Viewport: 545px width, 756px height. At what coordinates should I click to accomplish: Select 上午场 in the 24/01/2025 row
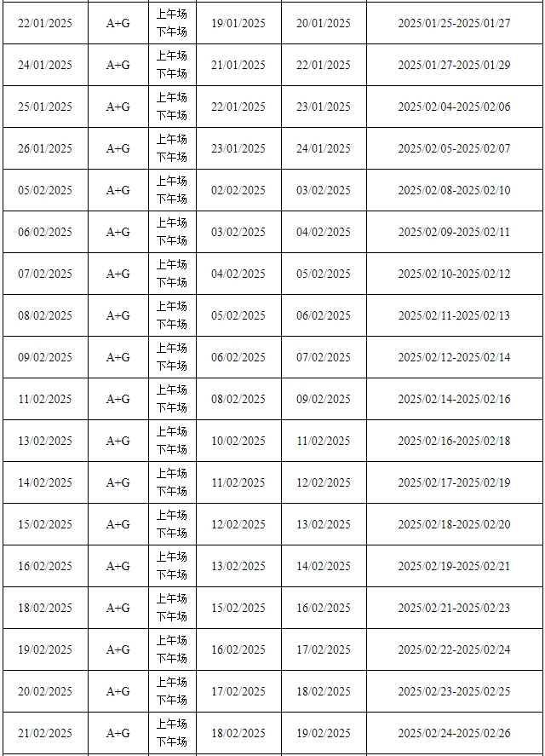pyautogui.click(x=171, y=56)
